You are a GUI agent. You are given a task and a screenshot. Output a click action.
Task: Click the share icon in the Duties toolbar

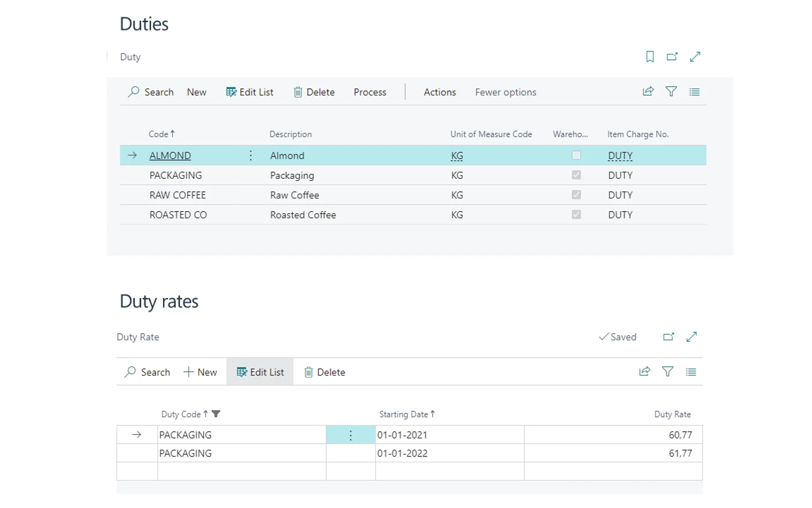648,91
